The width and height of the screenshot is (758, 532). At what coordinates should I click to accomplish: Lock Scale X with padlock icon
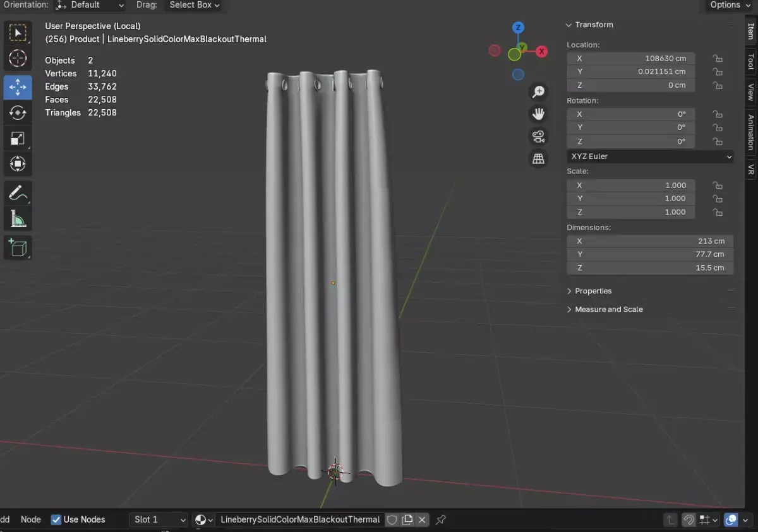click(718, 186)
